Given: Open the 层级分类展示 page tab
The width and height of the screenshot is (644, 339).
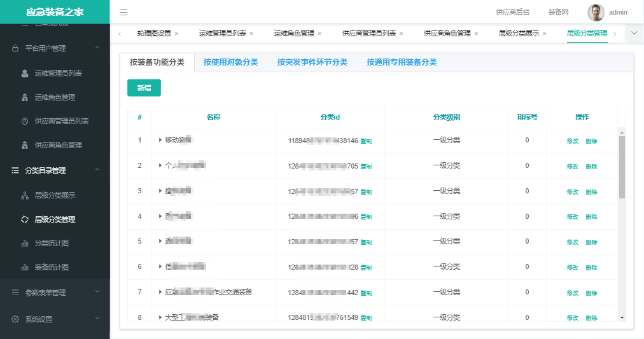Looking at the screenshot, I should pyautogui.click(x=519, y=33).
